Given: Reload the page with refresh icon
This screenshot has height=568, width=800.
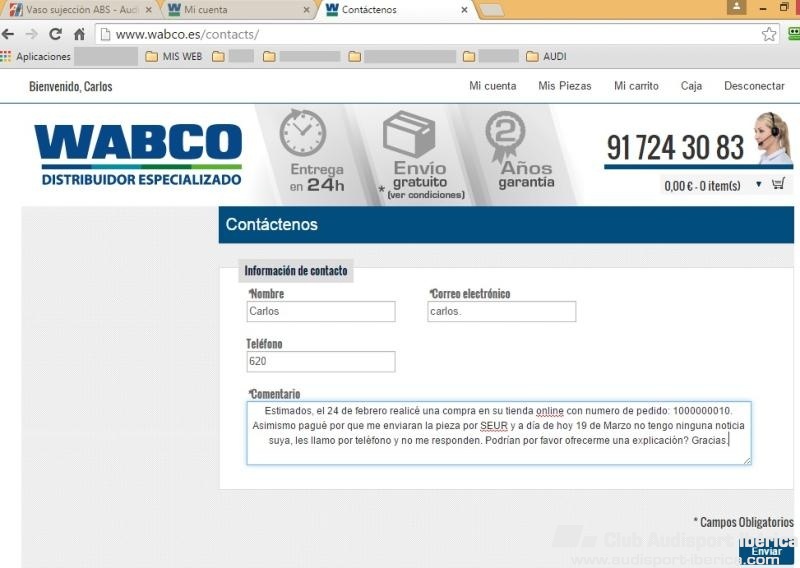Looking at the screenshot, I should pos(55,34).
